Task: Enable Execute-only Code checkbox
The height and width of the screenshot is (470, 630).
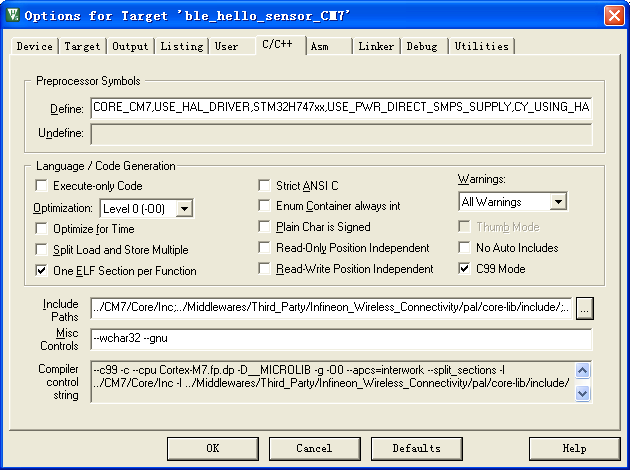Action: (41, 186)
